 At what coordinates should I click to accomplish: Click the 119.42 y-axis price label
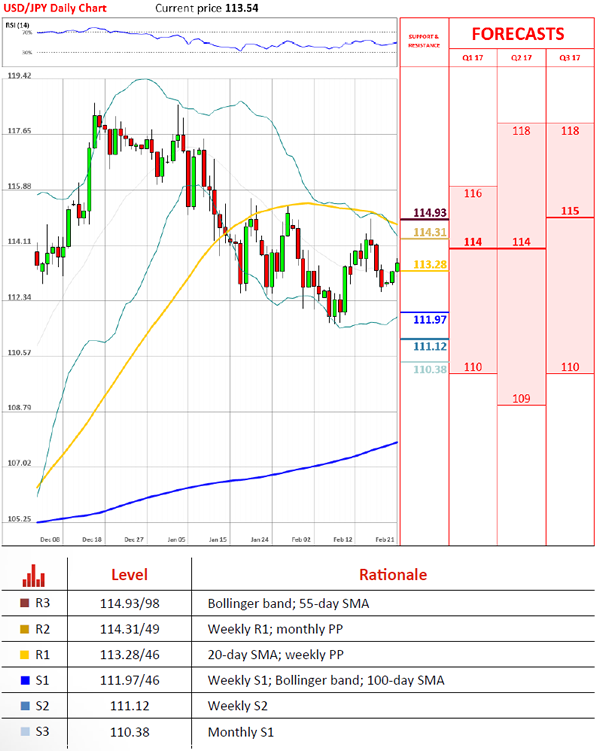coord(19,76)
